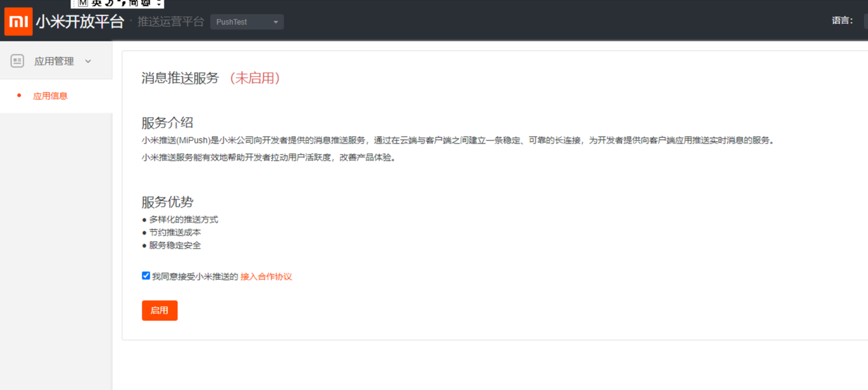This screenshot has width=868, height=390.
Task: Click the up/down arrows on IME toolbar
Action: coord(158,3)
